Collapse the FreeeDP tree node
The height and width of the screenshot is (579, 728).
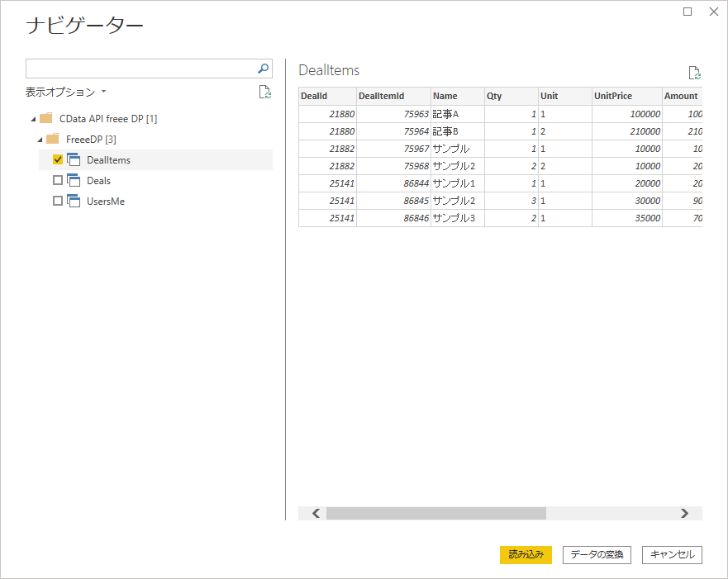(40, 140)
